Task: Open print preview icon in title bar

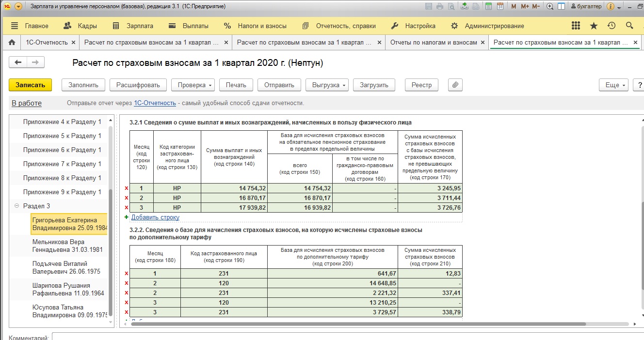Action: pyautogui.click(x=451, y=7)
